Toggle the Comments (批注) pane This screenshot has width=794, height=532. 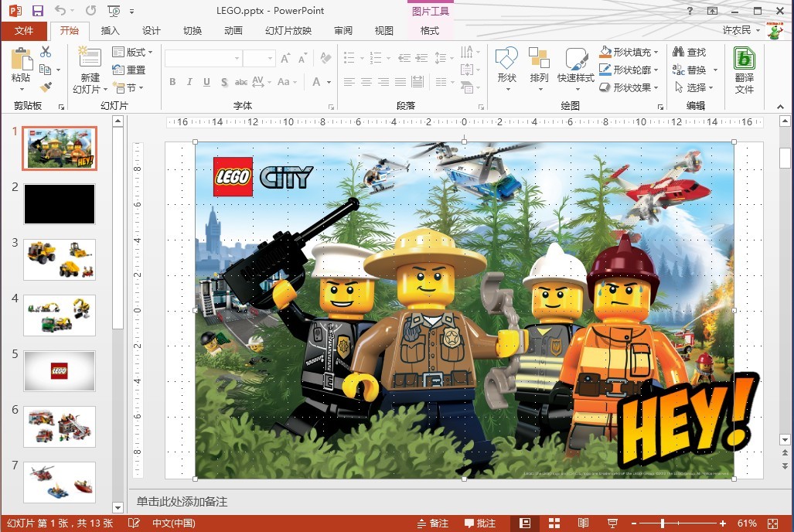[479, 523]
